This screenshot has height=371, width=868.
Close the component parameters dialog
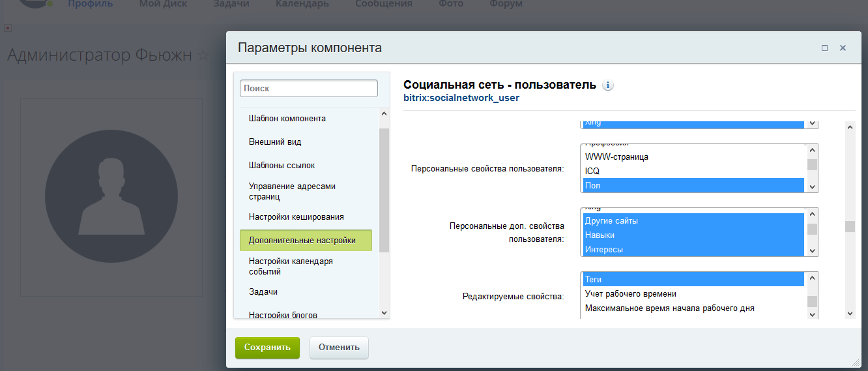pos(843,48)
